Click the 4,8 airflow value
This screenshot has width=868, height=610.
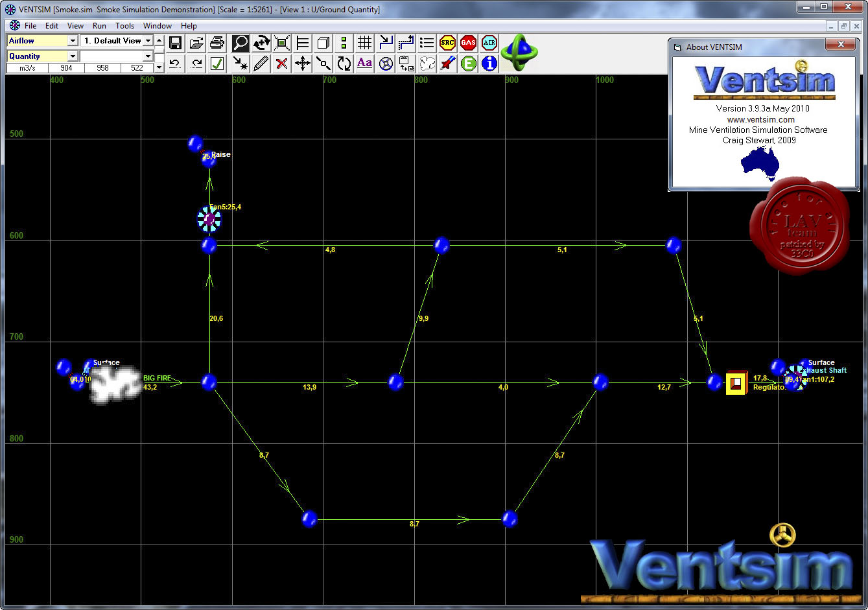tap(330, 250)
